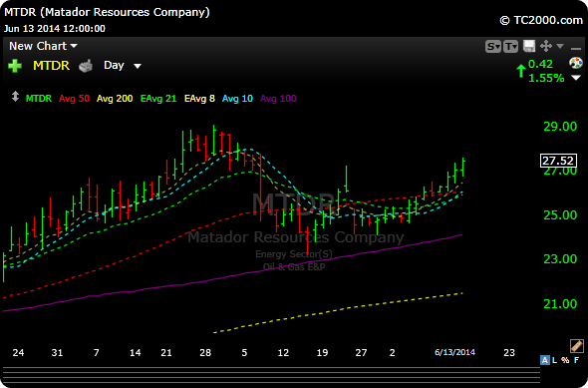Select the Avg 50 indicator label
588x388 pixels.
(x=75, y=99)
